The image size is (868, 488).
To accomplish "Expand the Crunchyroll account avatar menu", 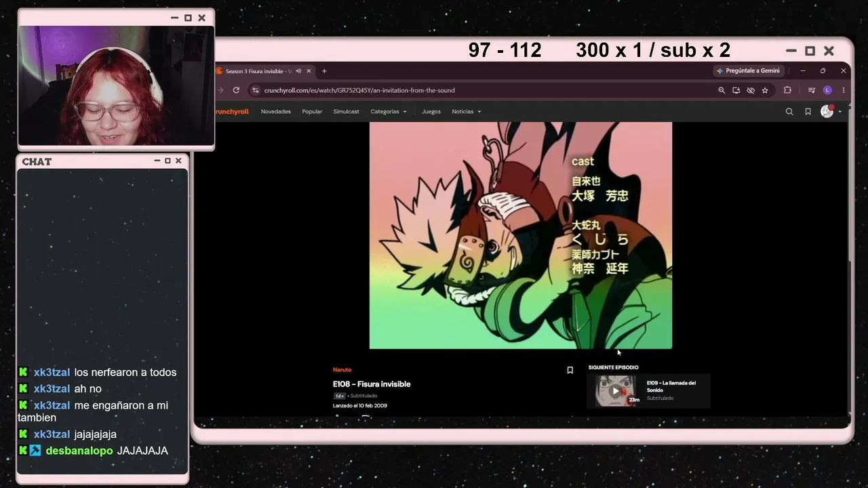I will pyautogui.click(x=830, y=111).
